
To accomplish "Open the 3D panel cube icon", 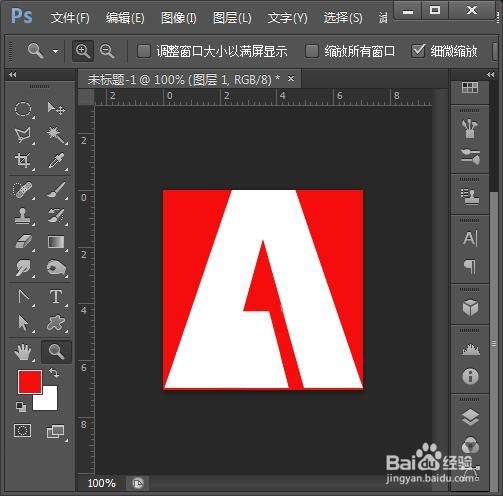I will [x=470, y=307].
